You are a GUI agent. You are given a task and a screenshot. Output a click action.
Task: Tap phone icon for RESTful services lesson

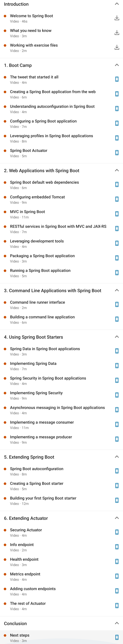(x=117, y=228)
